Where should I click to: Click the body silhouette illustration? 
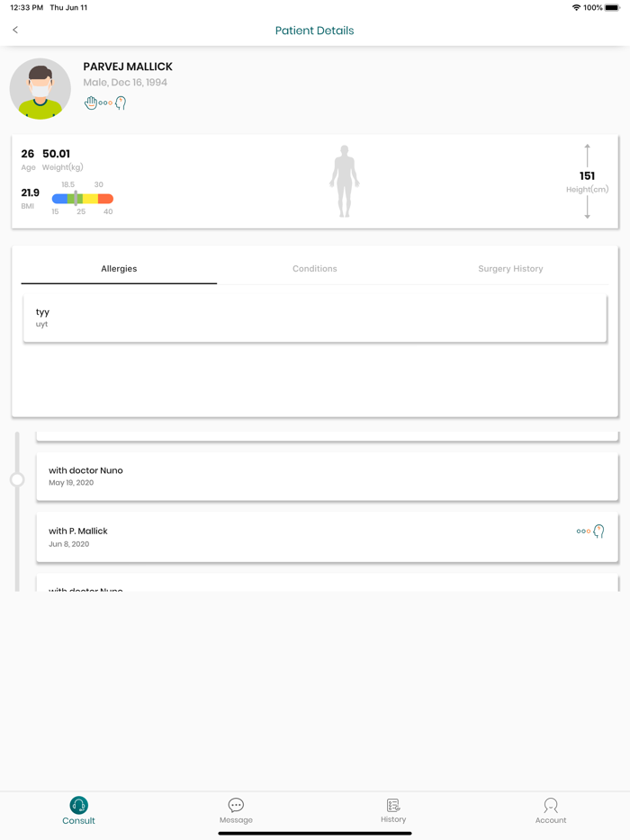click(345, 182)
